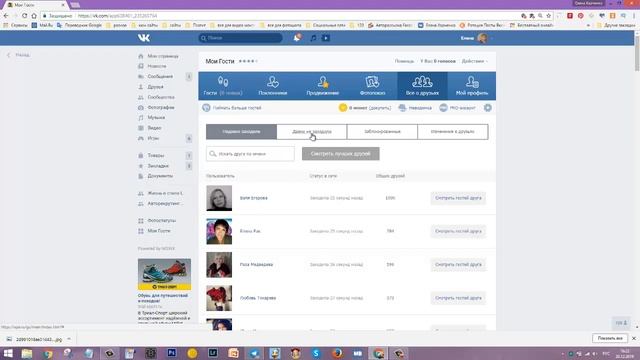This screenshot has width=640, height=360.
Task: Open Photoshop from taskbar
Action: pyautogui.click(x=171, y=353)
